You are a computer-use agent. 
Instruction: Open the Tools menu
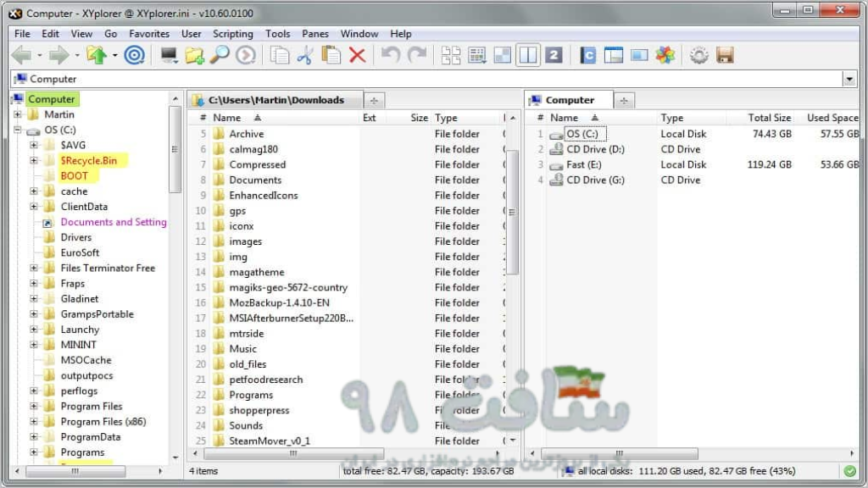tap(277, 34)
